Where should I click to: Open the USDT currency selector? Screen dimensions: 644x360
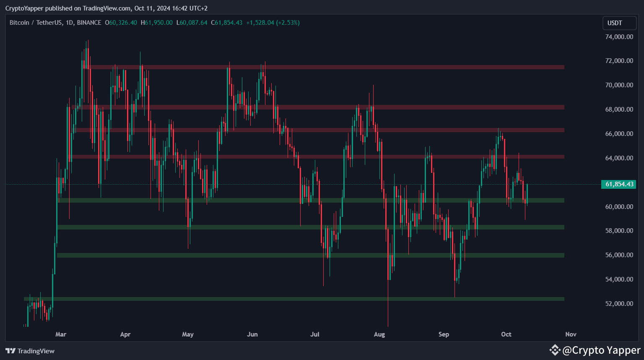(x=619, y=23)
